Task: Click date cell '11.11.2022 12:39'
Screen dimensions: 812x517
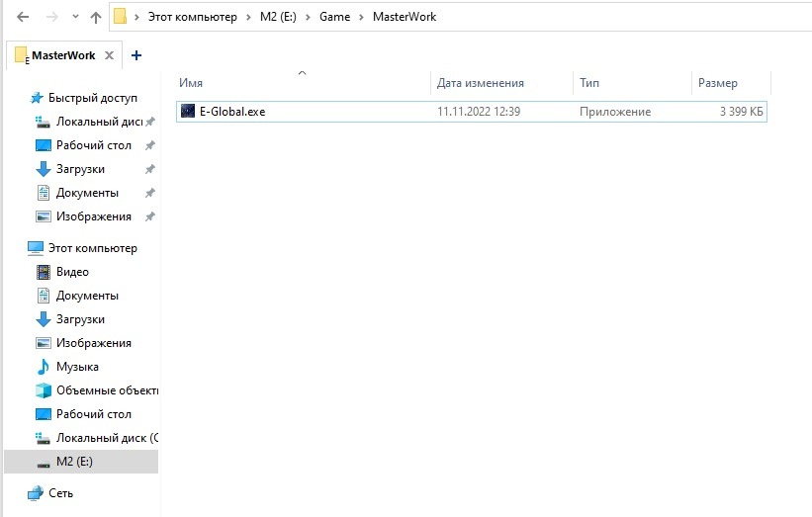Action: pyautogui.click(x=479, y=112)
